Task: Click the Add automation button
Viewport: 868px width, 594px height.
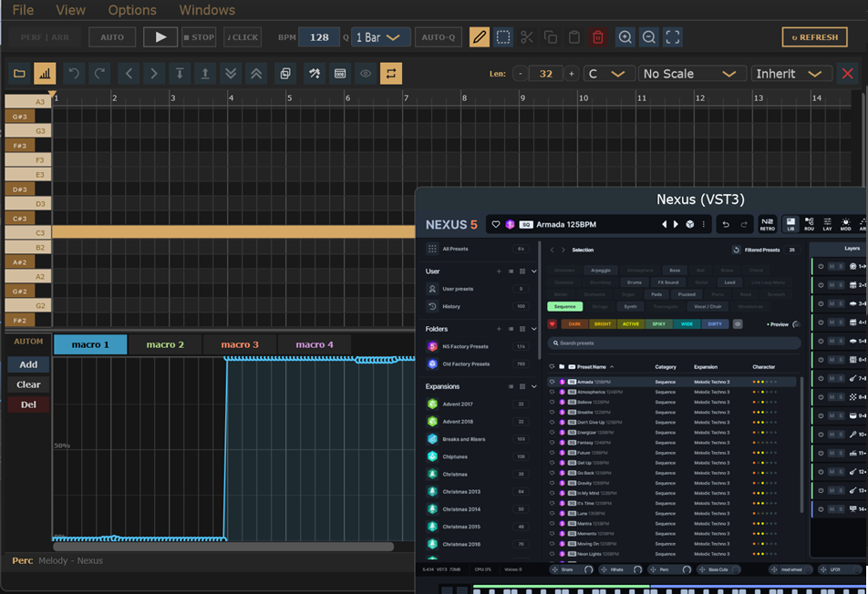Action: (28, 364)
